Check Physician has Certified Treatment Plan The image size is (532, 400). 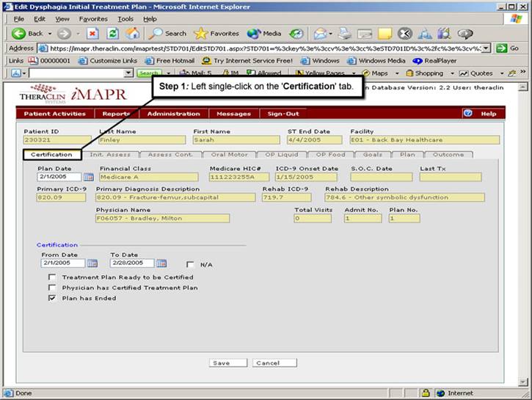52,288
